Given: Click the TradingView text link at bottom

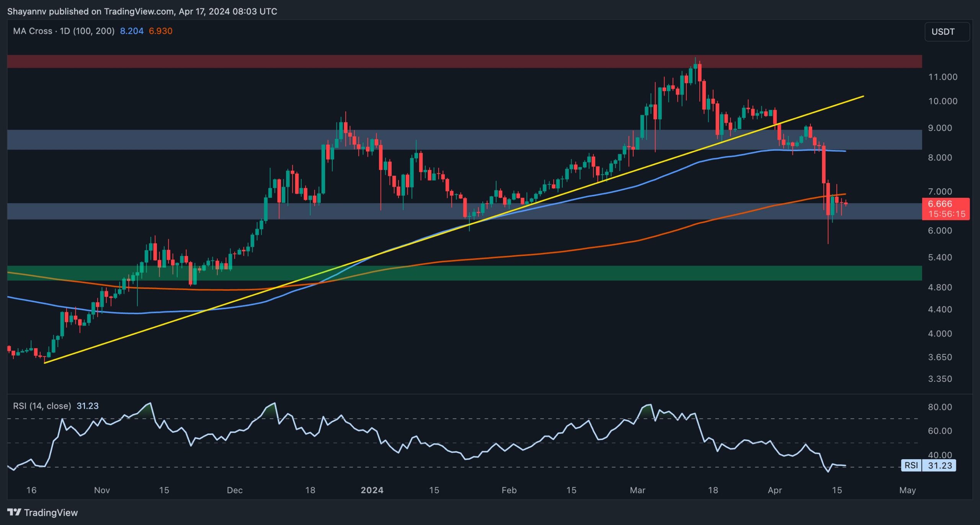Looking at the screenshot, I should (51, 512).
